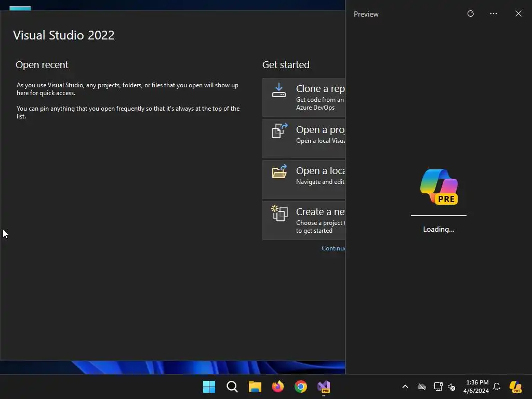Click the "You can pin anything" paragraph
Image resolution: width=532 pixels, height=399 pixels.
[128, 112]
